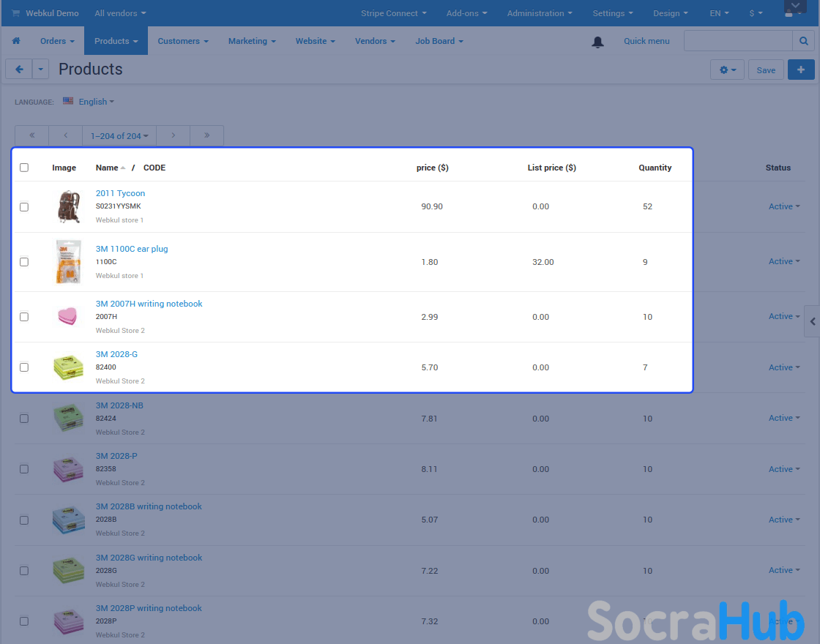This screenshot has width=820, height=644.
Task: Open the $ currency dropdown
Action: (x=756, y=13)
